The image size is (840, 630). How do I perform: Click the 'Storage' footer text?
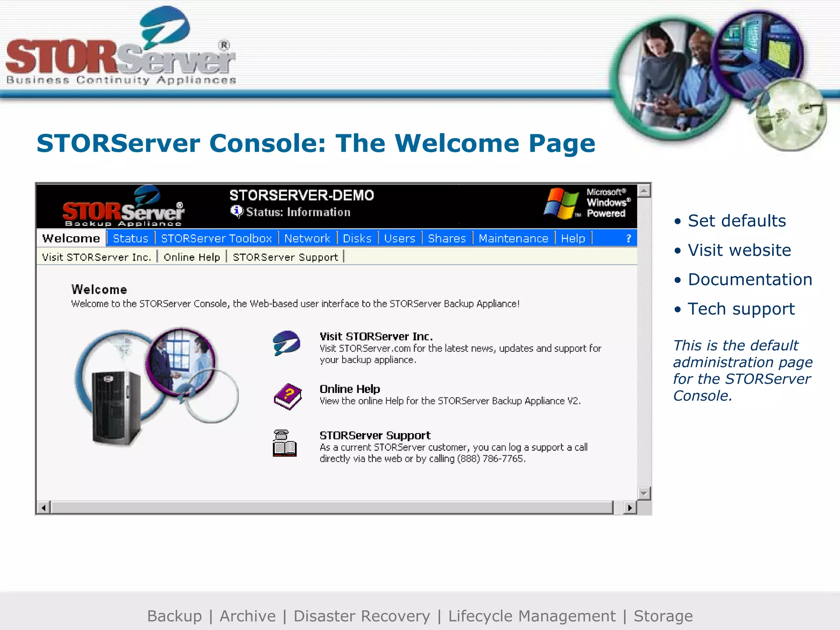point(663,616)
